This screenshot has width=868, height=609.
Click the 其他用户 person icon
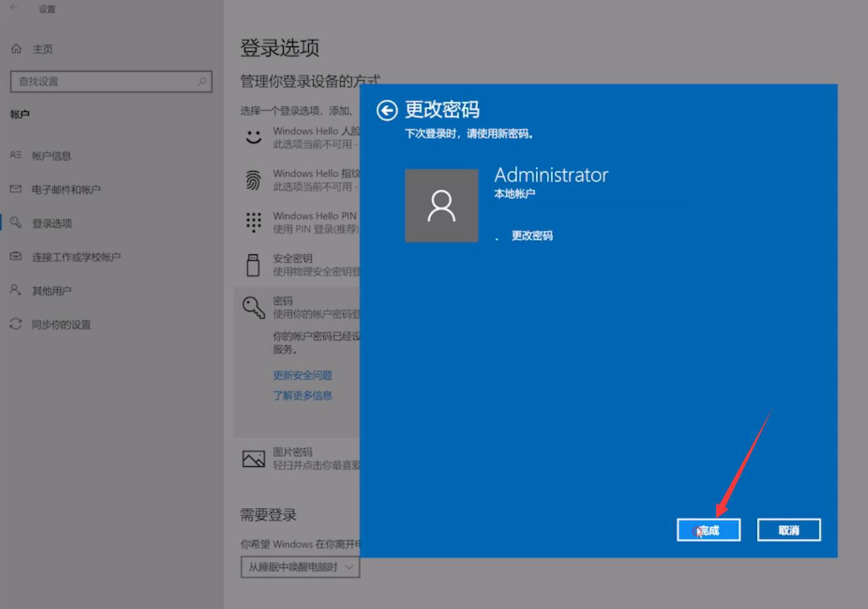point(16,290)
